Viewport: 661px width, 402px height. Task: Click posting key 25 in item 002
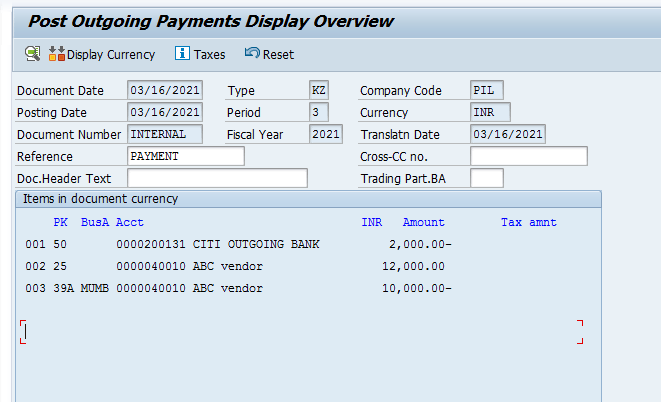coord(60,266)
